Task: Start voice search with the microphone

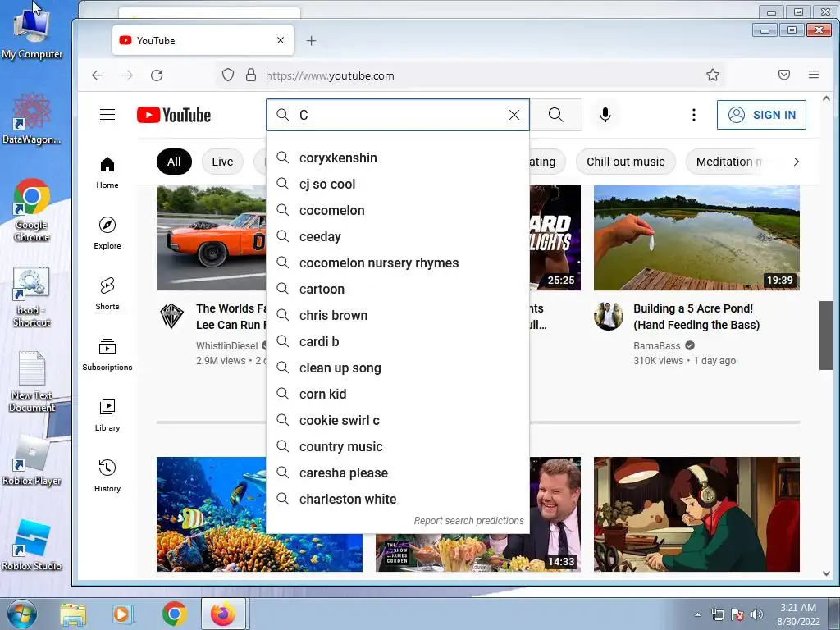Action: tap(605, 115)
